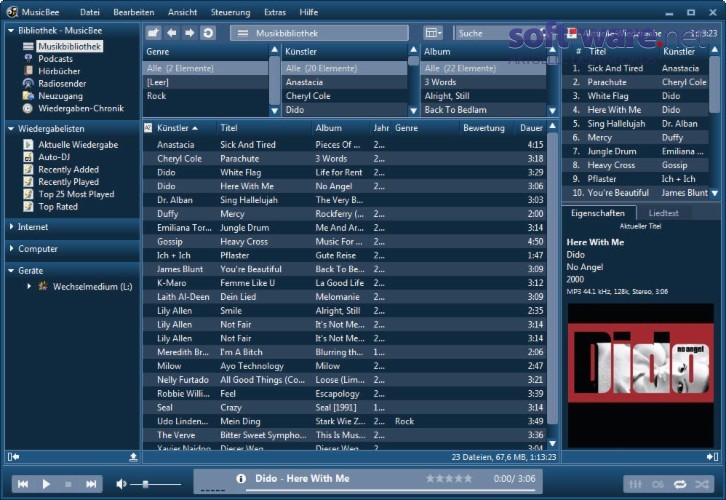Sort by the Bewertung column header
The width and height of the screenshot is (726, 500).
tap(484, 128)
